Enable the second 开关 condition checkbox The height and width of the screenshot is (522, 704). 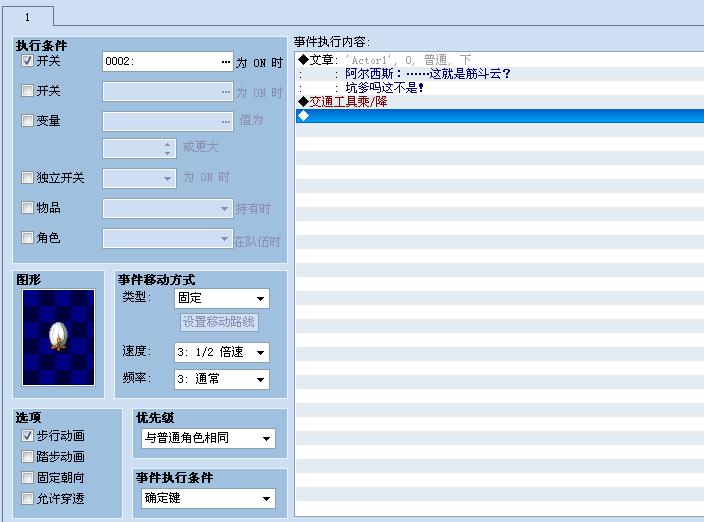[27, 91]
